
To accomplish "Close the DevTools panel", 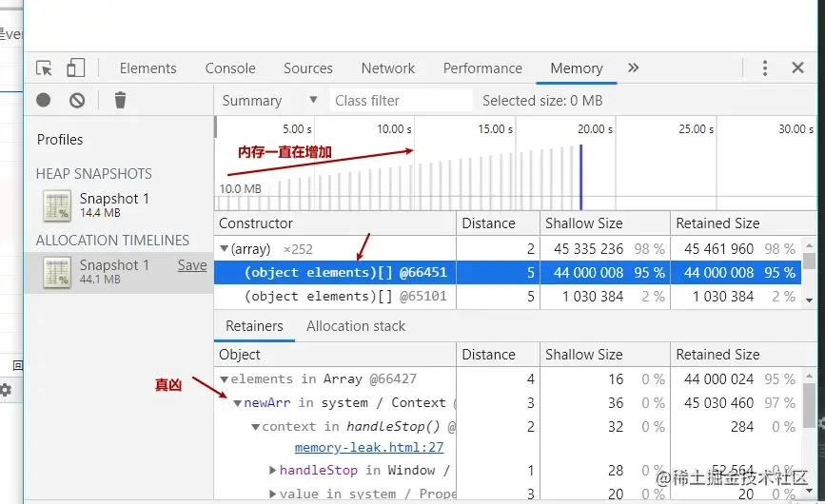I will pyautogui.click(x=797, y=68).
